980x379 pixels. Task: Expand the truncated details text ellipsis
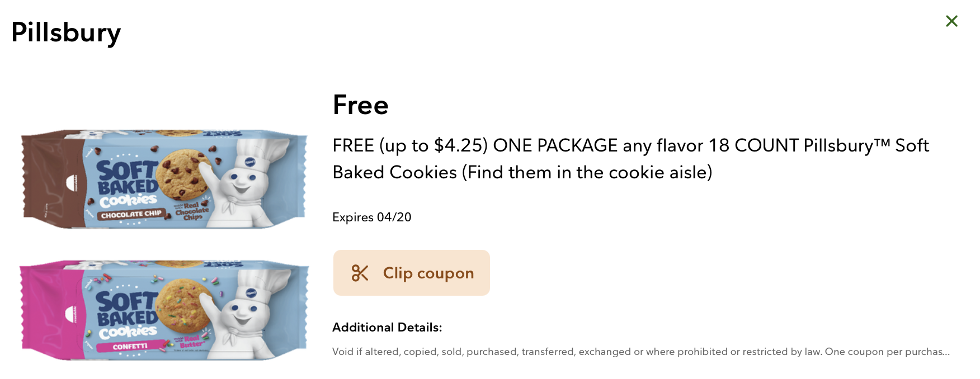click(x=945, y=352)
